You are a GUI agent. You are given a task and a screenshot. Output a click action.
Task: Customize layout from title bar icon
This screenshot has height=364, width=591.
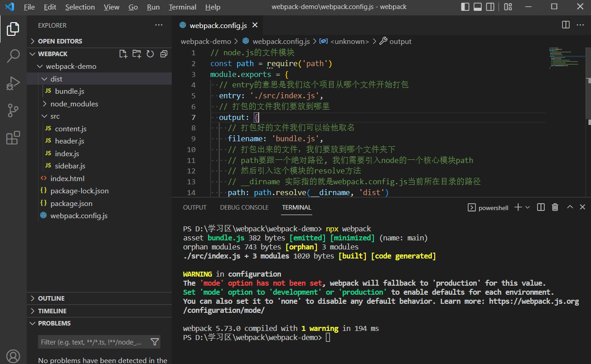pos(508,7)
